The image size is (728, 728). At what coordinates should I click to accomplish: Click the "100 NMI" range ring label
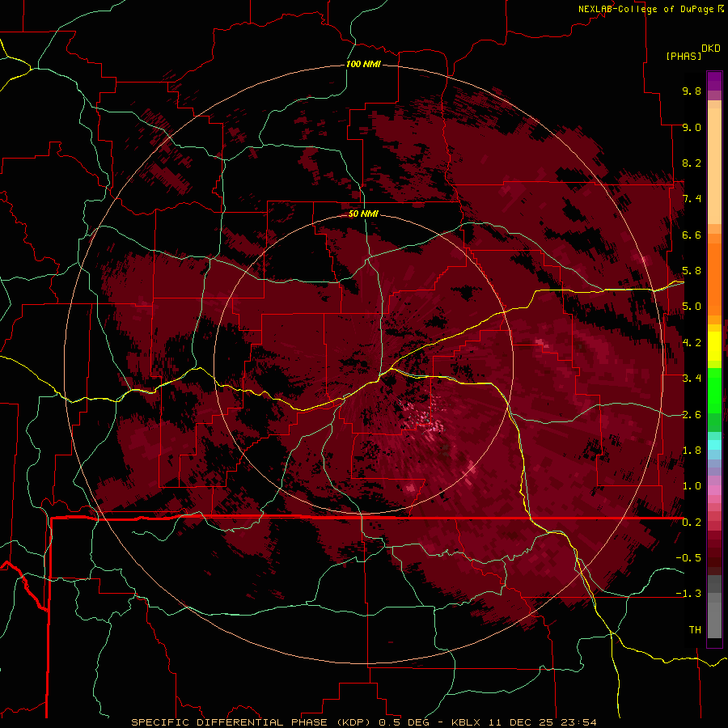click(x=363, y=64)
